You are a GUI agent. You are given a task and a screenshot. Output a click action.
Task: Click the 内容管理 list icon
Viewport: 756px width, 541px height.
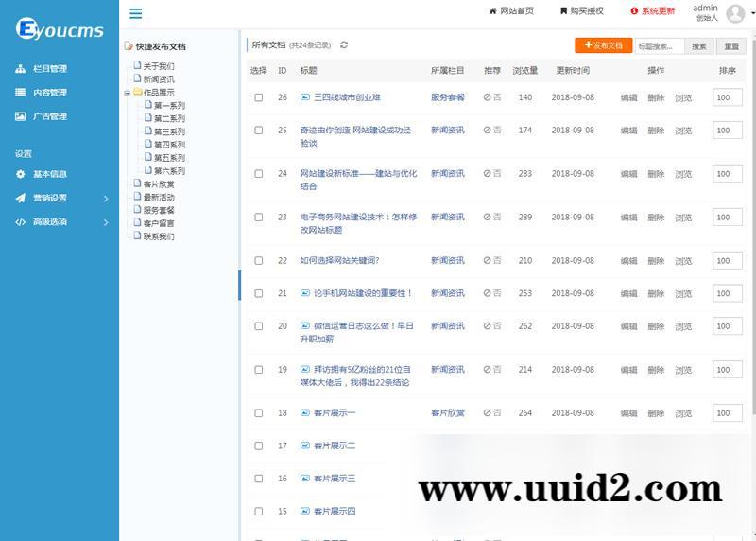tap(20, 92)
